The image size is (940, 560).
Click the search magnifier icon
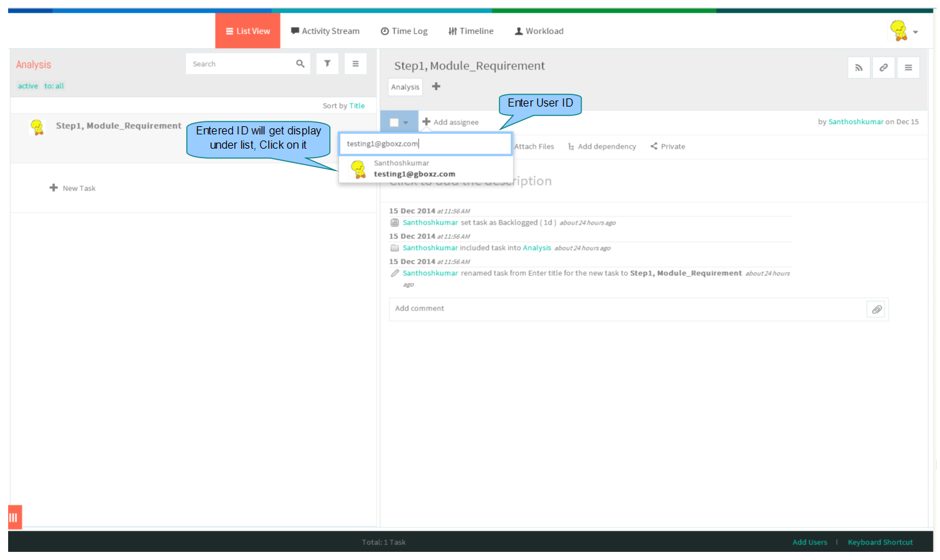pyautogui.click(x=301, y=64)
